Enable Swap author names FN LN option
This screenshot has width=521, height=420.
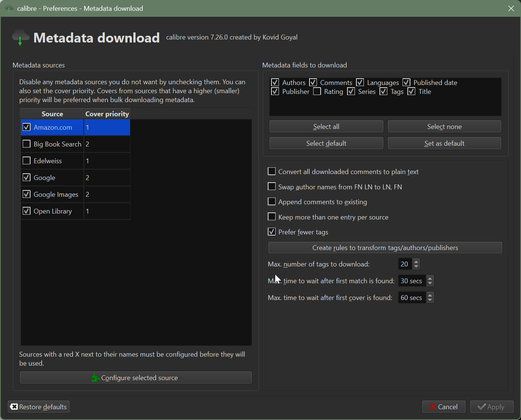pyautogui.click(x=272, y=186)
